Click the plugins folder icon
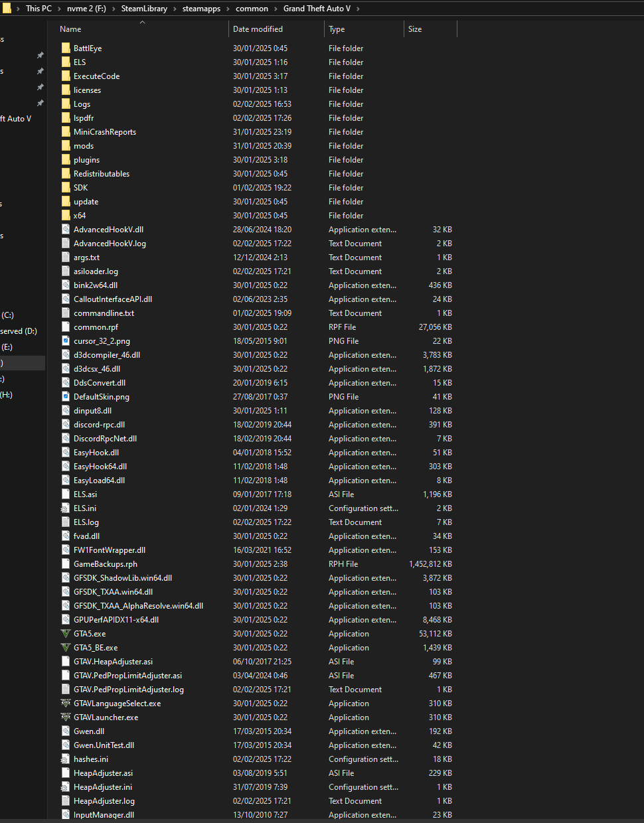 pos(66,159)
